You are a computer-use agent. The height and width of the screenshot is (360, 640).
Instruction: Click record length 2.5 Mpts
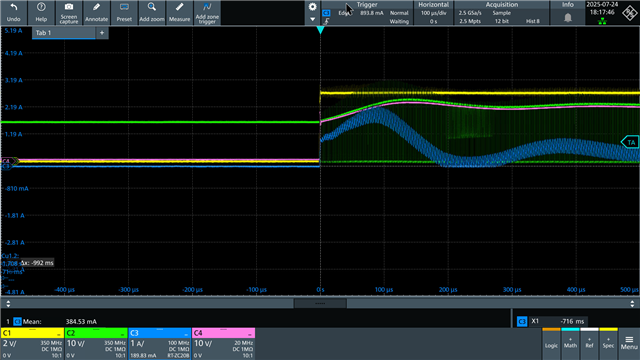pyautogui.click(x=470, y=21)
